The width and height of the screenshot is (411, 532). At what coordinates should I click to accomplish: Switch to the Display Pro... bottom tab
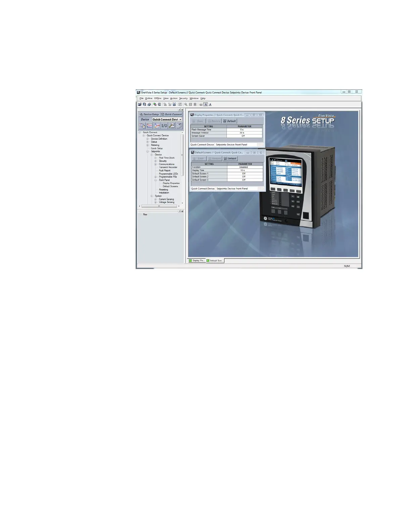coord(197,261)
